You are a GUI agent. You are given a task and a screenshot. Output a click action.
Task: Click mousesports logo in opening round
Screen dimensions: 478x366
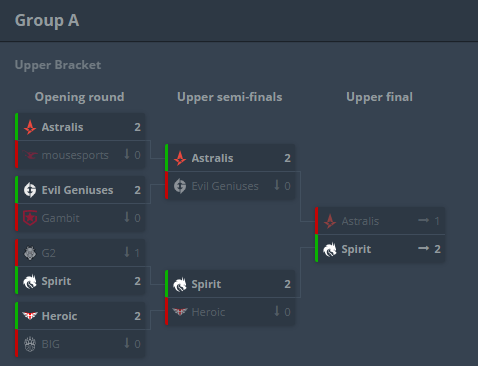point(30,155)
